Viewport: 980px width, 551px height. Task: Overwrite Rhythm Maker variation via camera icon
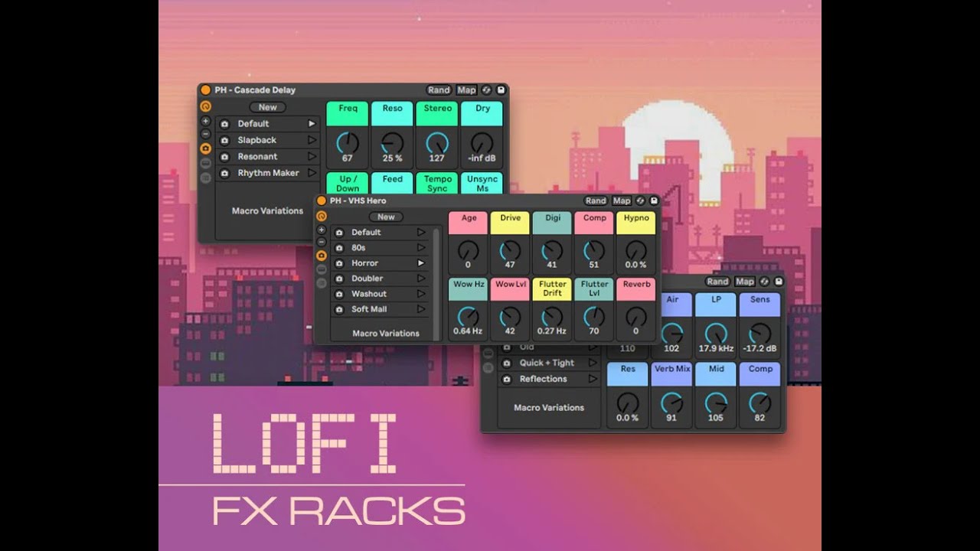224,173
